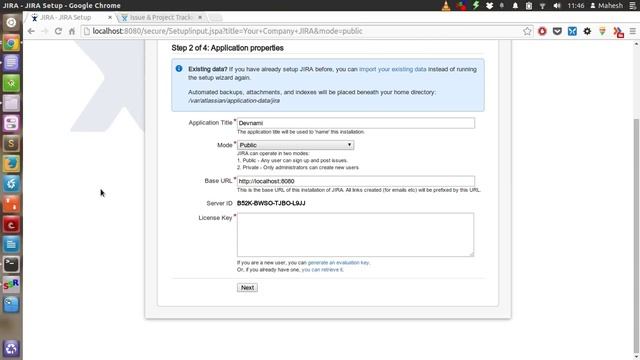Open the browser home page icon
This screenshot has height=360, width=640.
click(x=72, y=31)
